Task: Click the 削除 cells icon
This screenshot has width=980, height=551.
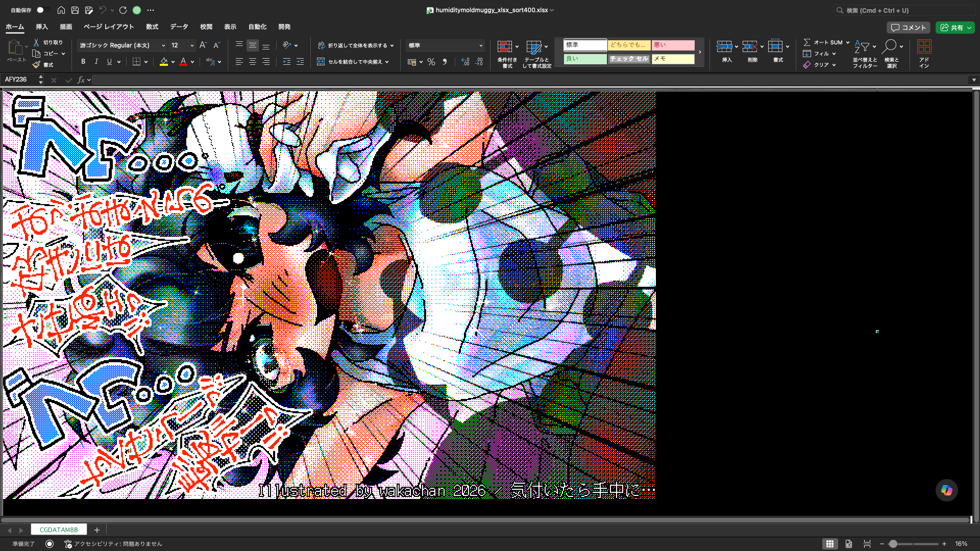Action: click(x=749, y=47)
